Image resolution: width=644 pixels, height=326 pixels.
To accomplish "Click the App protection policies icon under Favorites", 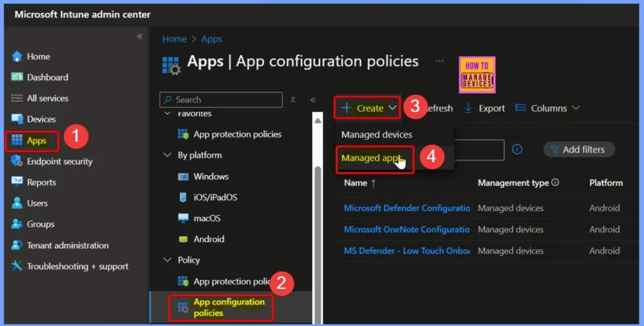I will click(x=183, y=134).
